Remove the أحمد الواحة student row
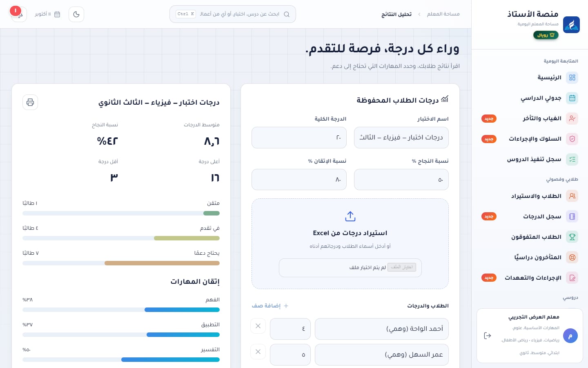This screenshot has width=588, height=368. 258,326
